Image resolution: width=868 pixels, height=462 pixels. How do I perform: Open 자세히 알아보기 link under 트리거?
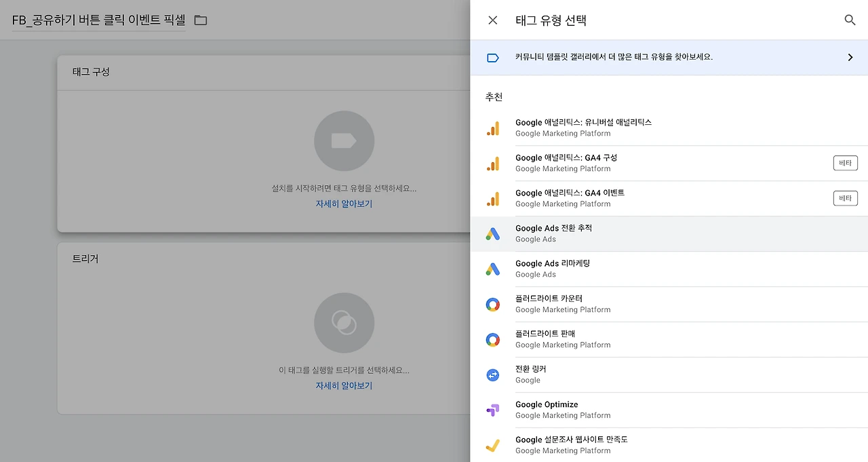[344, 385]
